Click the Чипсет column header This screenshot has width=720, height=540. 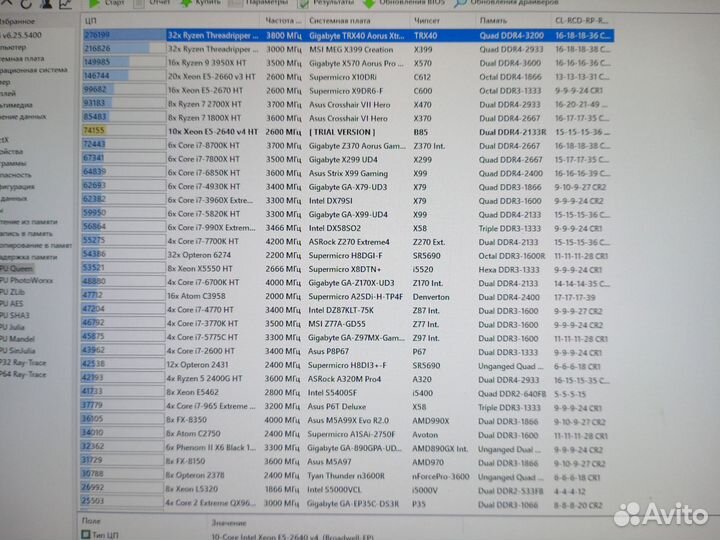pyautogui.click(x=427, y=21)
